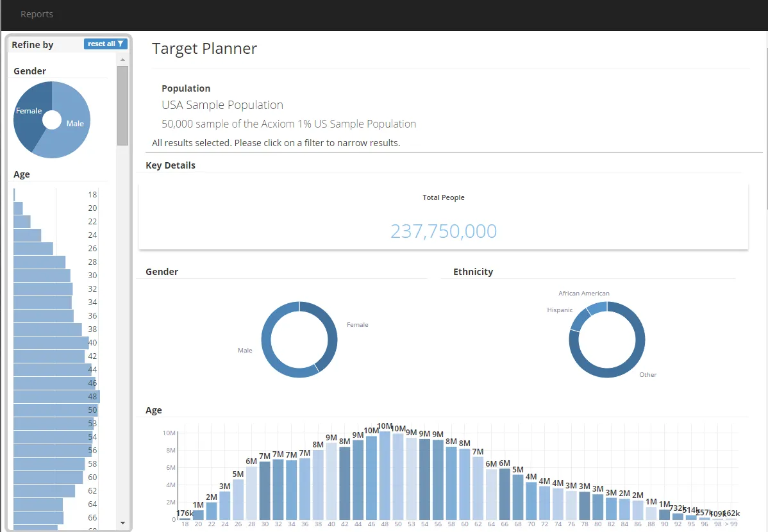
Task: Click the age 48 bar labeled 10M in Age chart
Action: pos(385,475)
